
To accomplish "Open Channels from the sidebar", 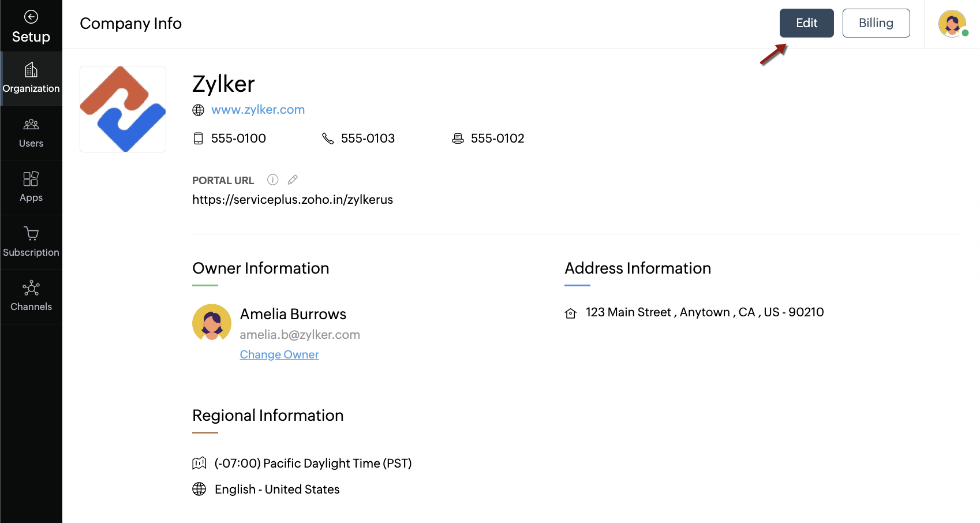I will (x=31, y=297).
